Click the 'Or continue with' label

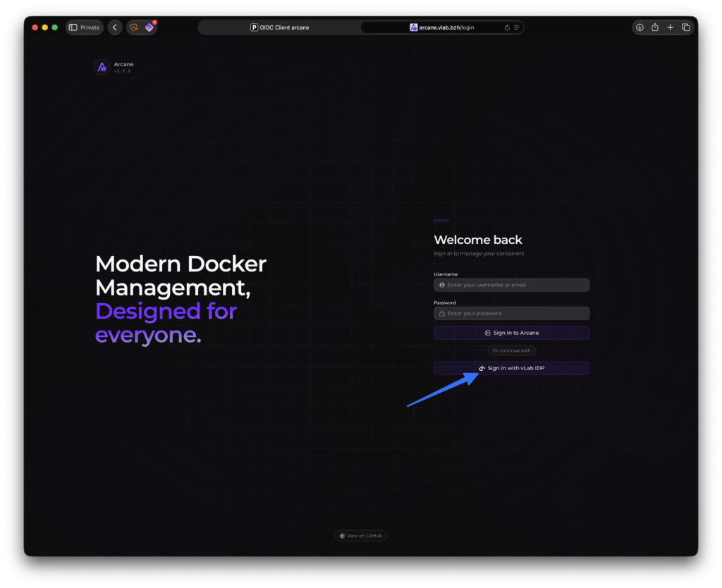pyautogui.click(x=512, y=350)
